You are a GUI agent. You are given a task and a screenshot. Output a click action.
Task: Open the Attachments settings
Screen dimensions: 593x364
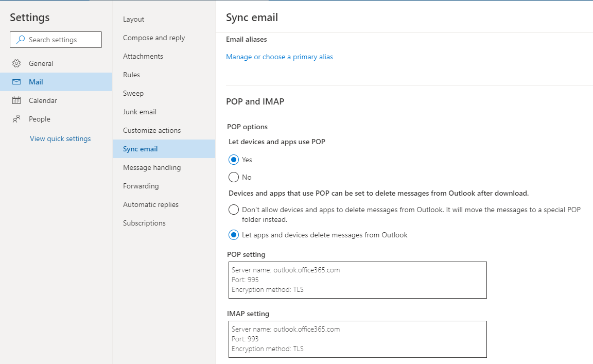[x=143, y=56]
